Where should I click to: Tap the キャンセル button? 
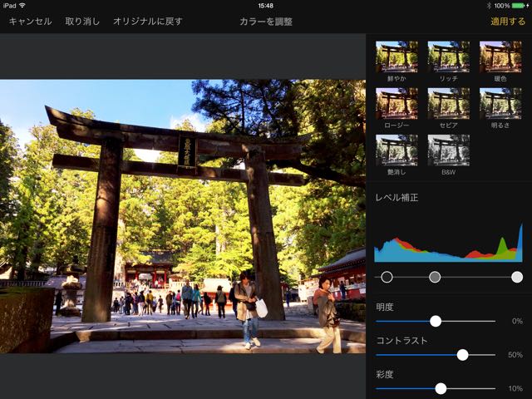(30, 22)
